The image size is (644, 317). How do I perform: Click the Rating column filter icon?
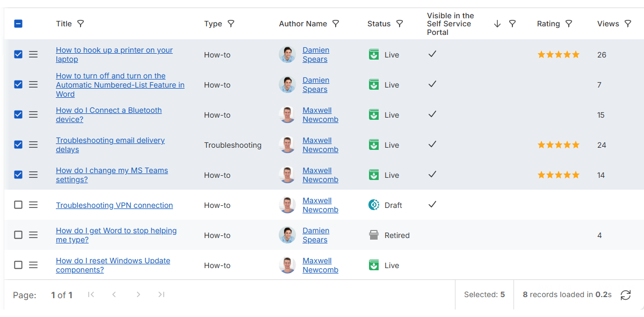point(569,24)
